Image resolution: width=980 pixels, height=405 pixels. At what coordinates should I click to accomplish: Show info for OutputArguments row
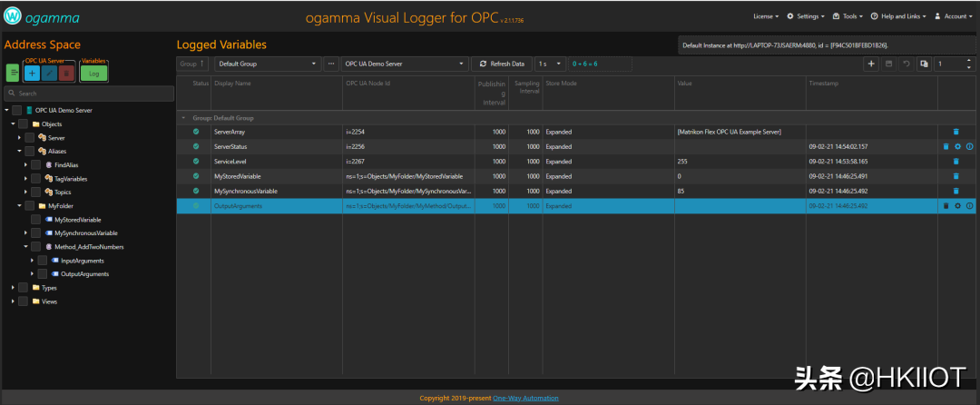[969, 205]
